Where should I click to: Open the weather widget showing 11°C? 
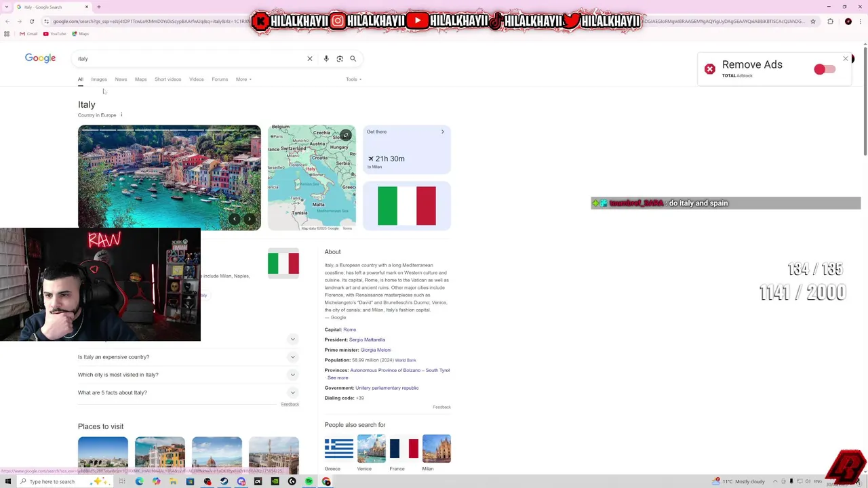738,482
